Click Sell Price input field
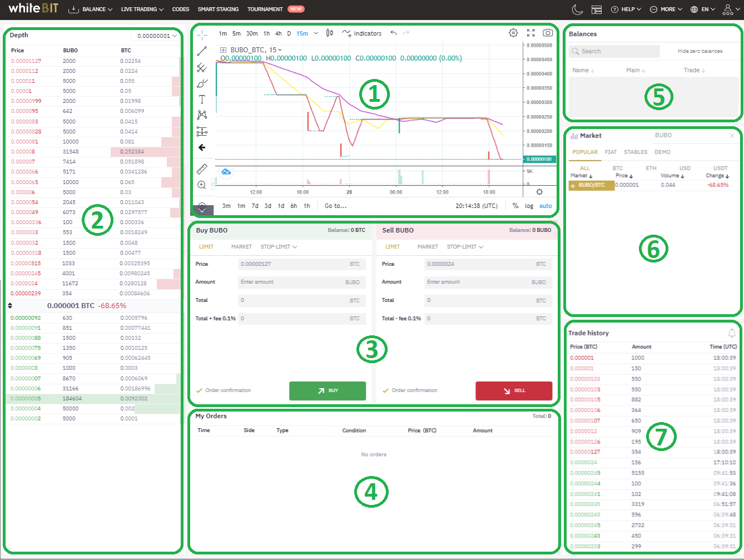 tap(488, 264)
